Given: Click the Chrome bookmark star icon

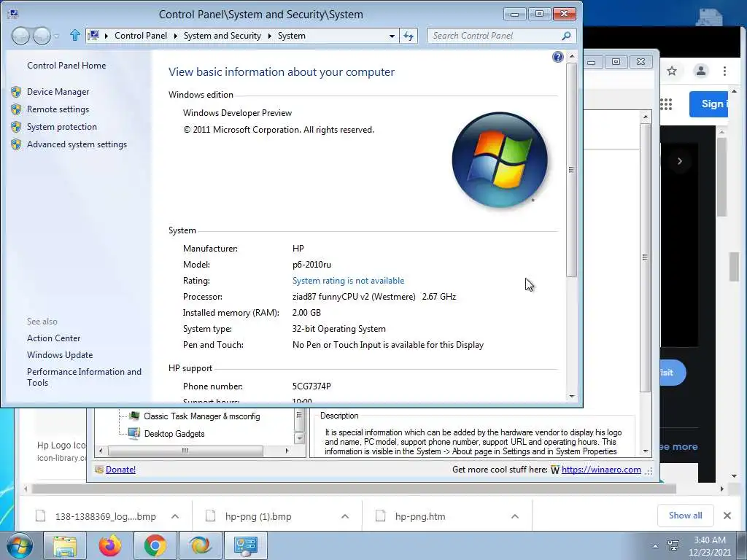Looking at the screenshot, I should [672, 71].
